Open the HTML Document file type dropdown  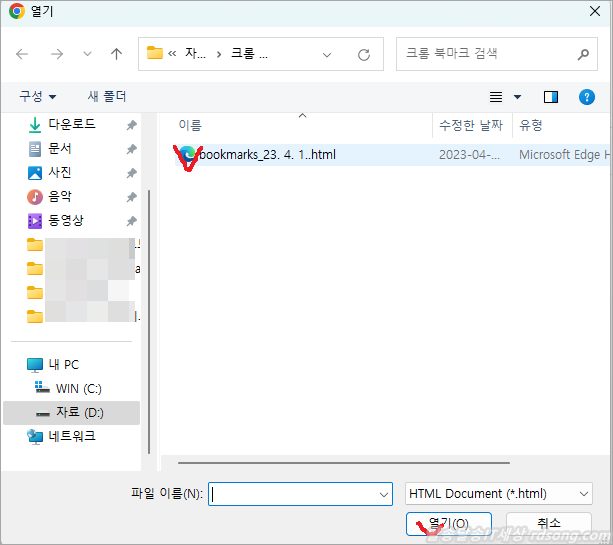point(499,493)
